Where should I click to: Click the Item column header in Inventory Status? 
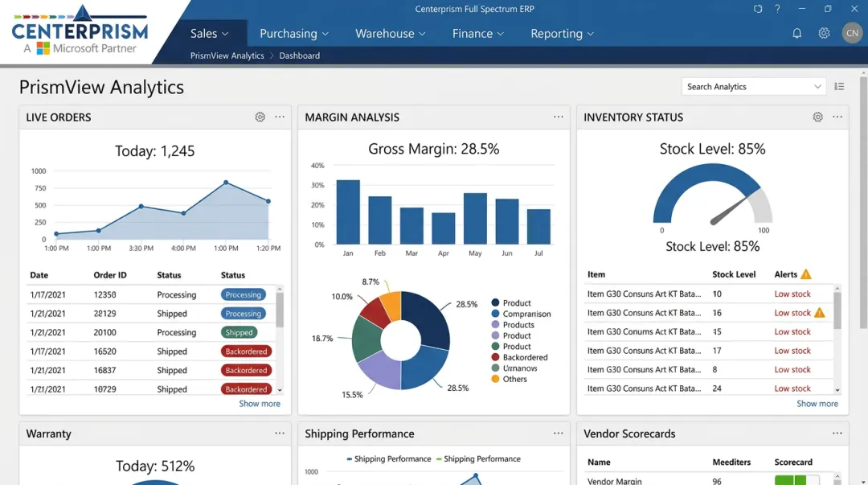tap(596, 273)
